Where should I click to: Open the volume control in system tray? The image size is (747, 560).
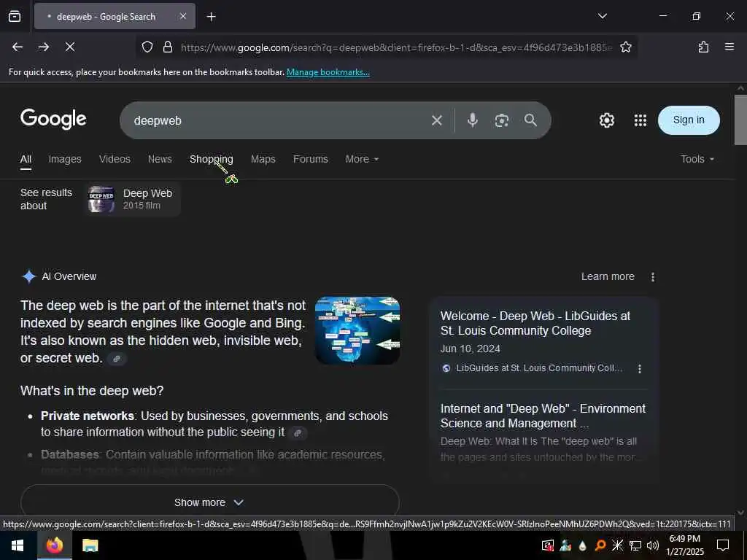[653, 545]
